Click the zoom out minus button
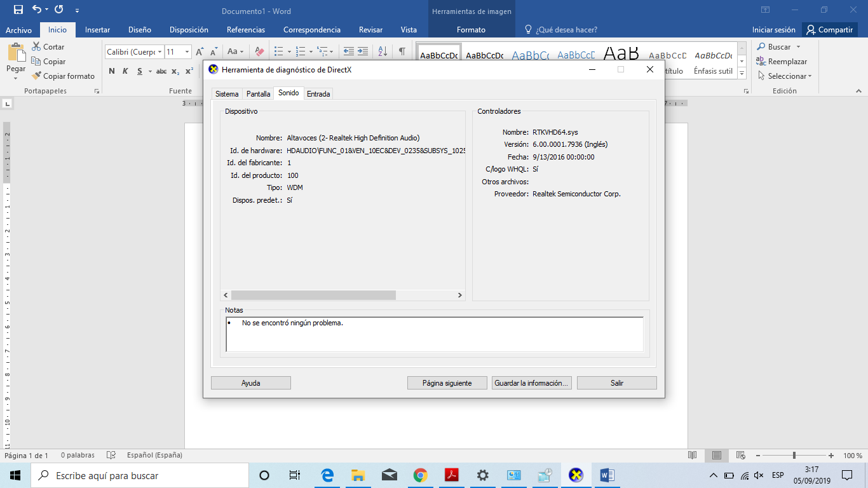The width and height of the screenshot is (868, 488). 757,456
